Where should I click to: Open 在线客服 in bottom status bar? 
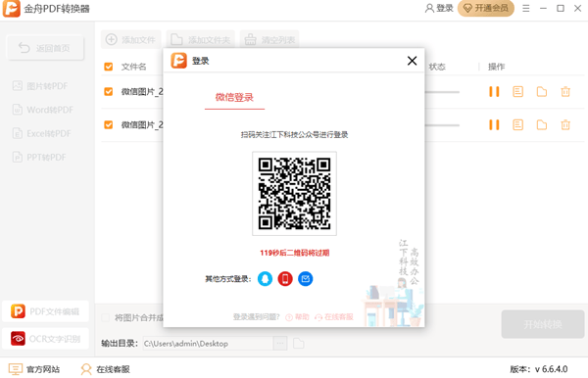[106, 369]
